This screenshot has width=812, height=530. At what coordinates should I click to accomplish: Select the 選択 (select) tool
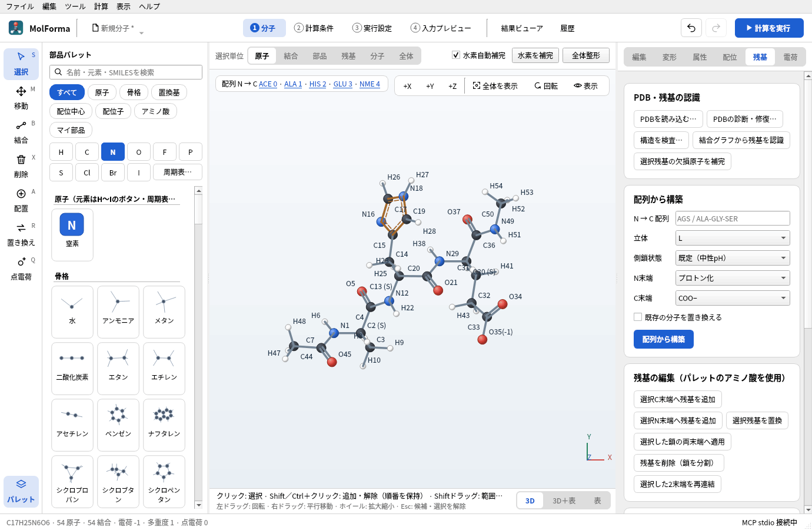pos(21,64)
